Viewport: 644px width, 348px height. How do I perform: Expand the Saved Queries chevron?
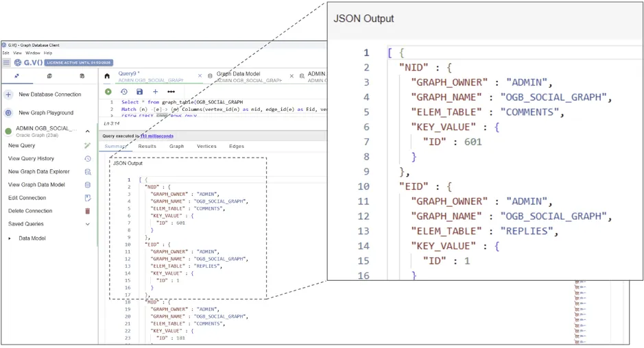(88, 224)
